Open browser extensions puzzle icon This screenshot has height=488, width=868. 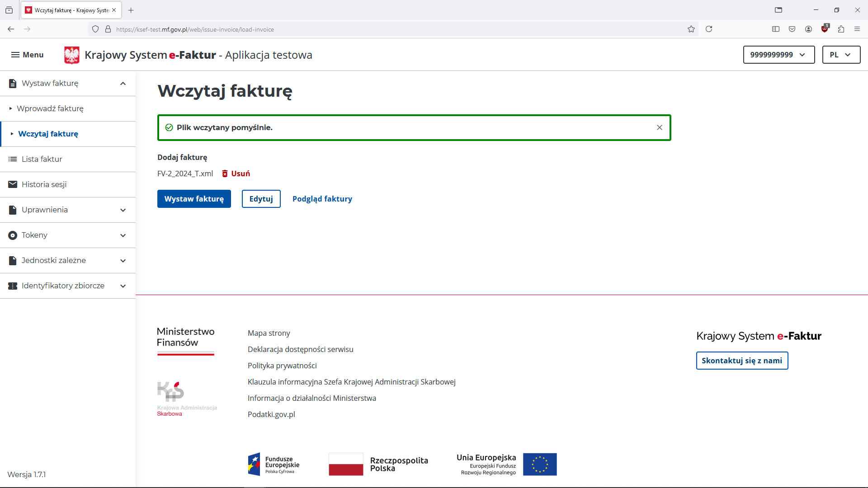coord(841,29)
